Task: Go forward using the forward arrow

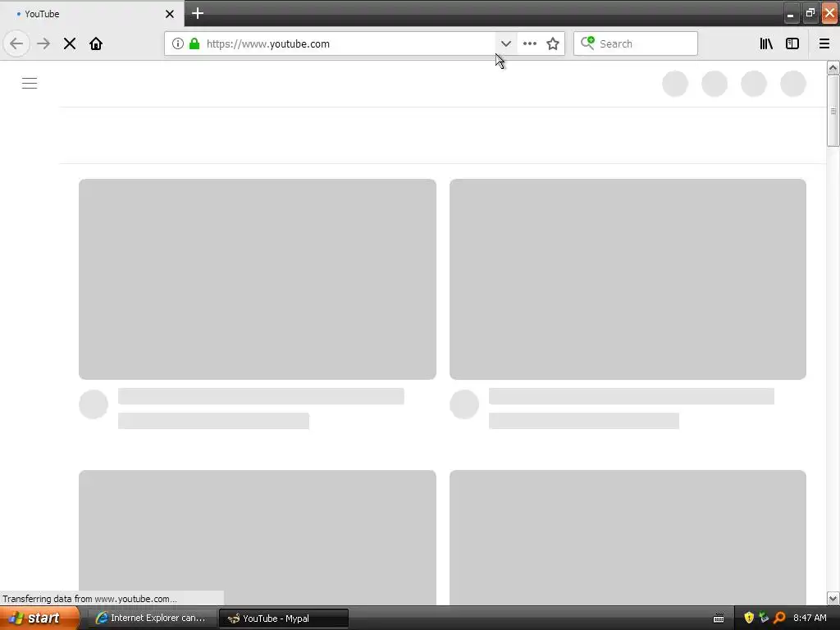Action: [43, 43]
